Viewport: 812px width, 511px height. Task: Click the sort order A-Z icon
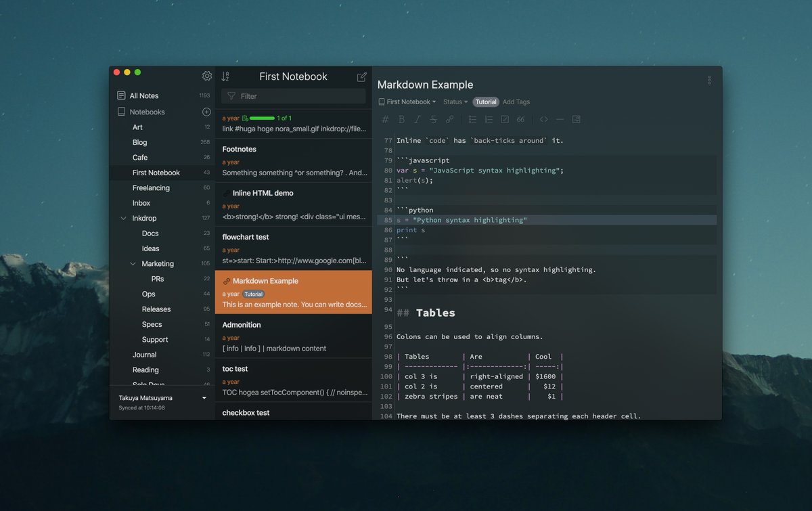tap(225, 76)
